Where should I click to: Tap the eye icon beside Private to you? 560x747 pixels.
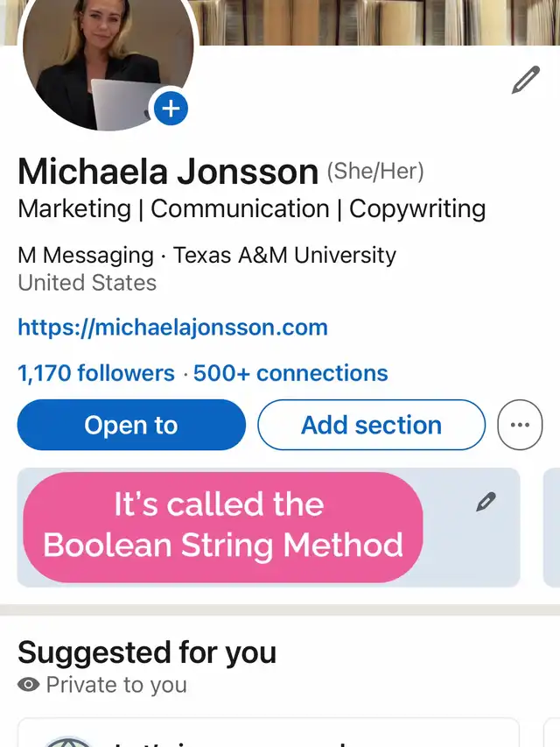coord(29,685)
